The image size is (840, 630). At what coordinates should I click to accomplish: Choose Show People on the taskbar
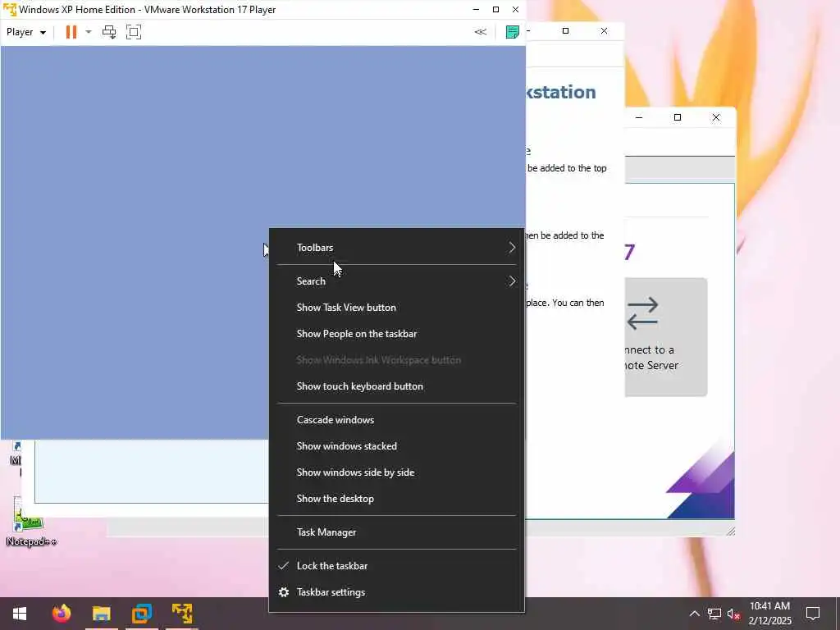[396, 334]
